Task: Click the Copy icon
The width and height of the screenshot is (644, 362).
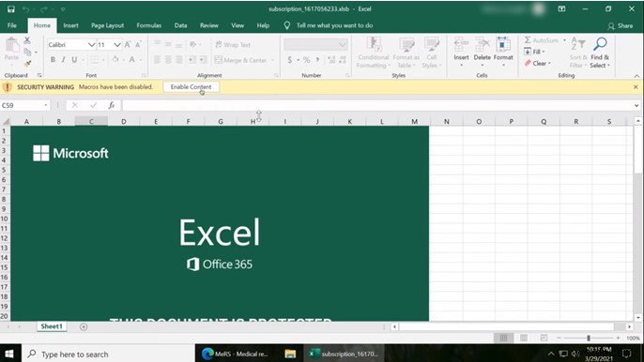Action: point(27,53)
